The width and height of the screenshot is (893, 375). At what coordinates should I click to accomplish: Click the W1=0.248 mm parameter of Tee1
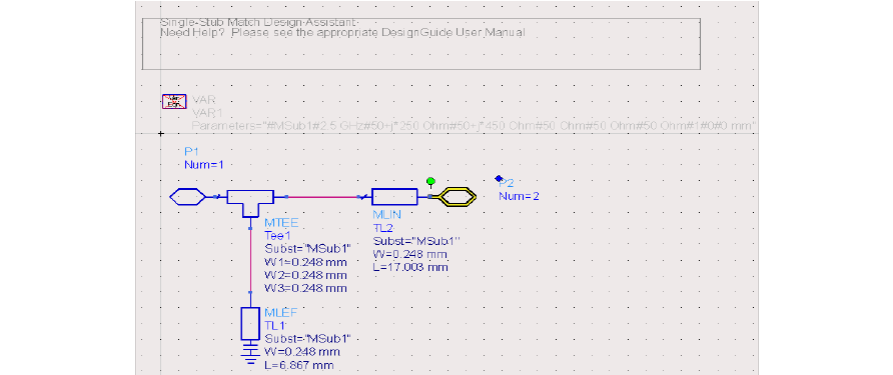pos(306,262)
